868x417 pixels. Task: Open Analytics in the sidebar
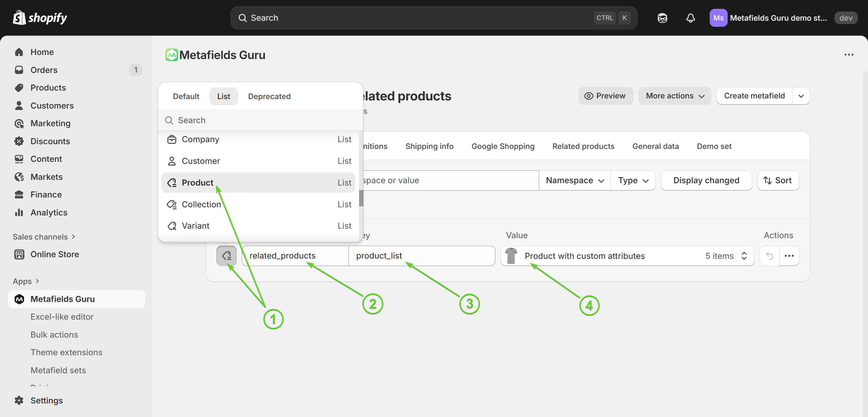[x=49, y=212]
